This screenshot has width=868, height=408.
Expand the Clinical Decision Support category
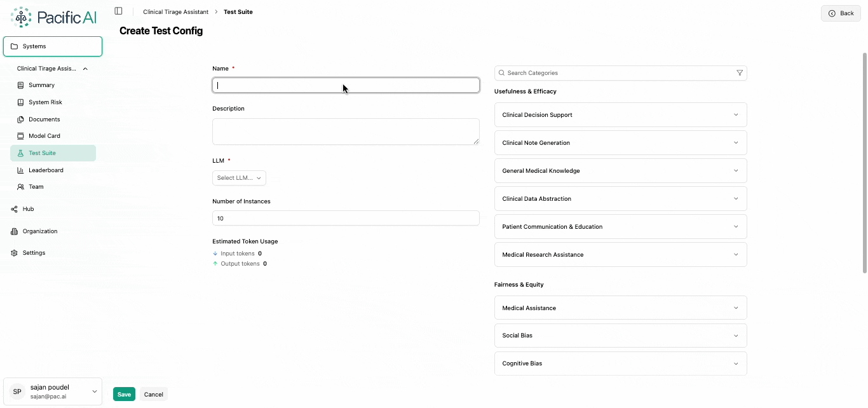[x=735, y=114]
